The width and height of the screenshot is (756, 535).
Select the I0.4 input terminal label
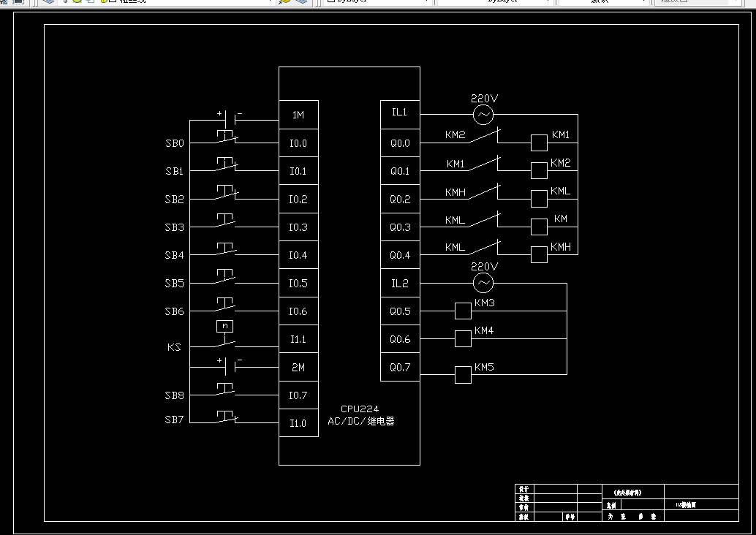pyautogui.click(x=298, y=255)
